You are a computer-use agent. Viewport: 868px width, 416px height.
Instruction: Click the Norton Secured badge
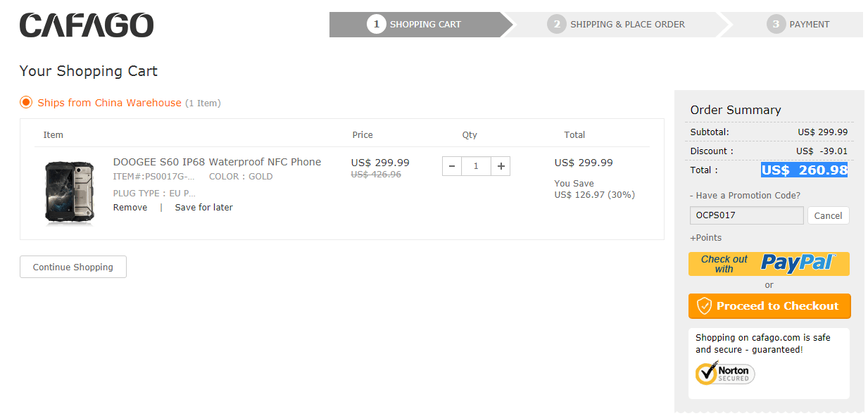725,373
